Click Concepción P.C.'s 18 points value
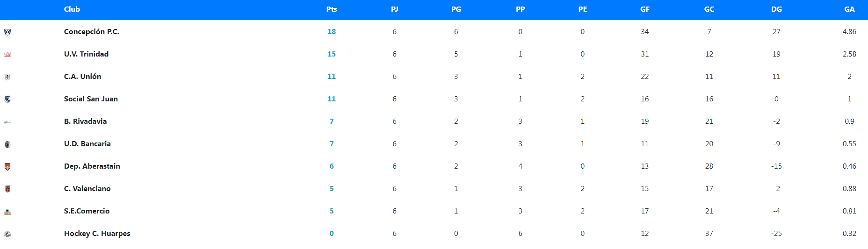868x249 pixels. pyautogui.click(x=332, y=32)
